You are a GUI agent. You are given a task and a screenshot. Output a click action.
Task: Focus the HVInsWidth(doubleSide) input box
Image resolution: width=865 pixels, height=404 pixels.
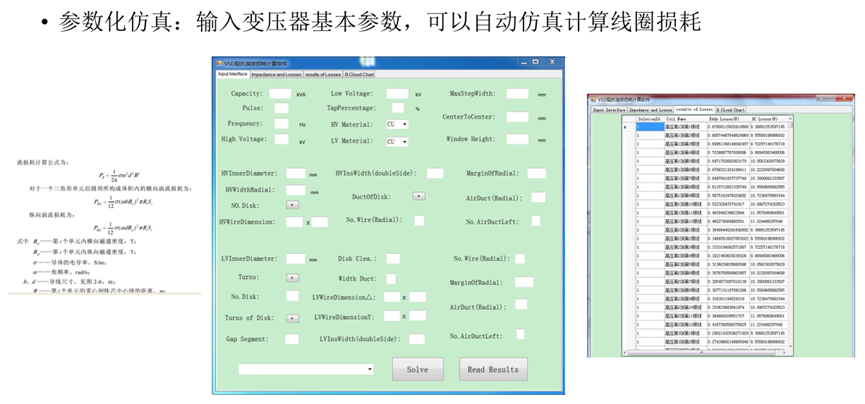tap(435, 173)
